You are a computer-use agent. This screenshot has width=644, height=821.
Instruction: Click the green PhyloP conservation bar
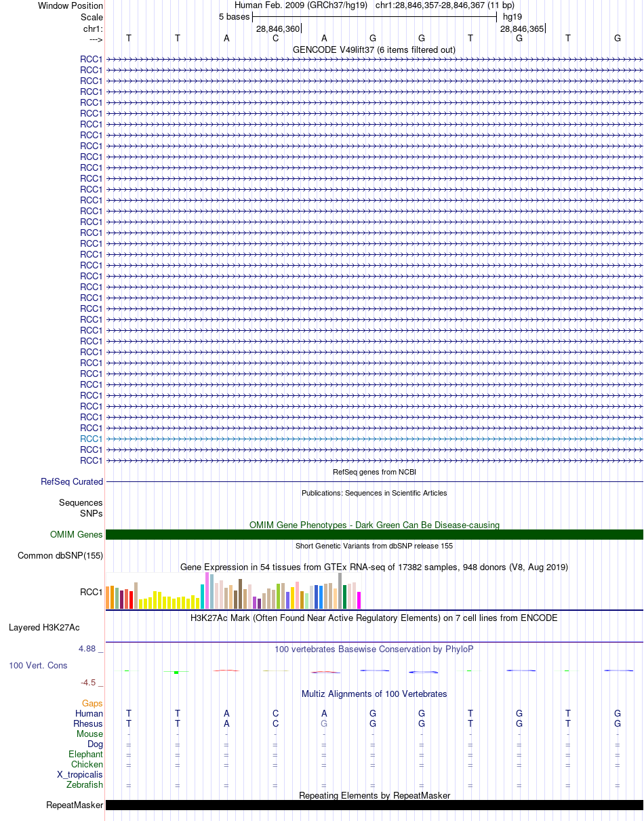pyautogui.click(x=176, y=672)
